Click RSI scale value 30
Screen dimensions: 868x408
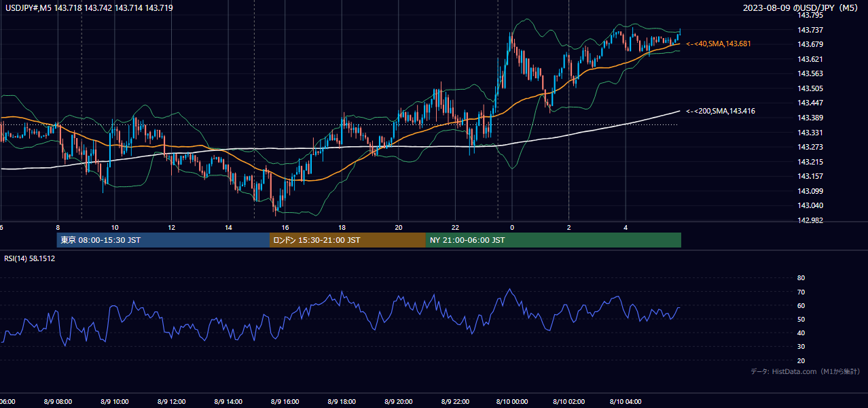pyautogui.click(x=801, y=347)
